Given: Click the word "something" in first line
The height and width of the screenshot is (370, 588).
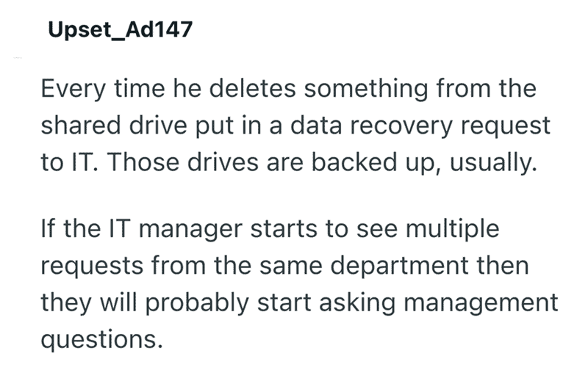Looking at the screenshot, I should coord(365,90).
